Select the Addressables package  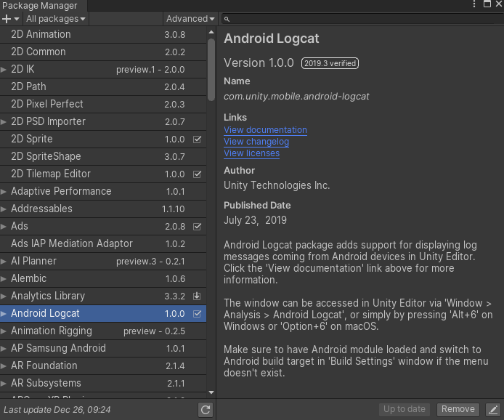(x=103, y=209)
